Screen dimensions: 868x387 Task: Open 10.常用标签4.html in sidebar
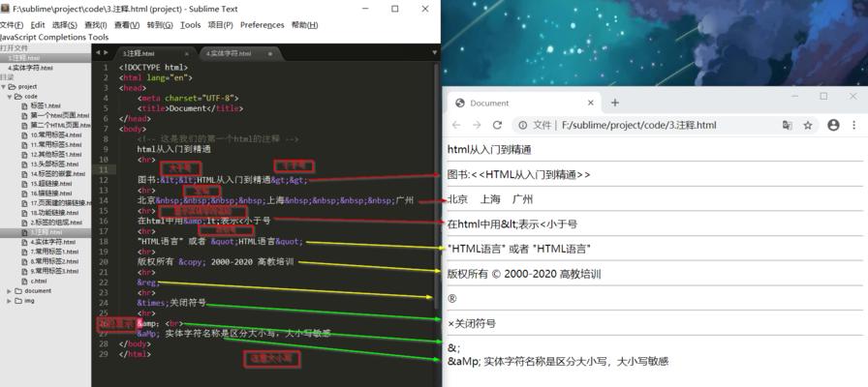(x=56, y=134)
